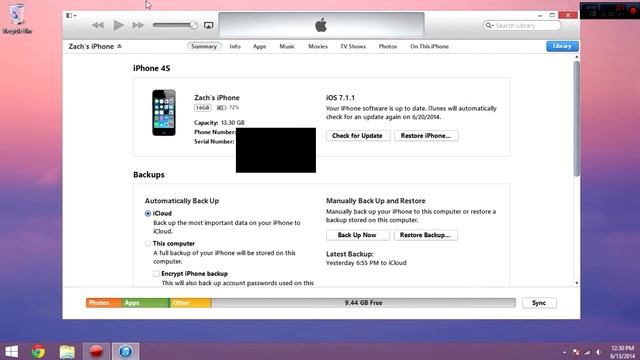This screenshot has height=360, width=640.
Task: Open the Recycle Bin desktop icon
Action: (17, 19)
